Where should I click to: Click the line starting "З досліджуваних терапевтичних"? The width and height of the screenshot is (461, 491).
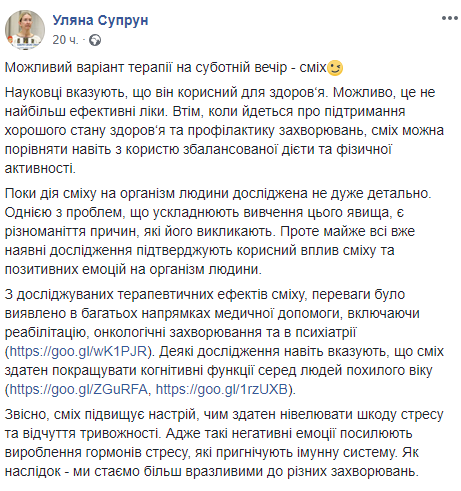pyautogui.click(x=205, y=294)
